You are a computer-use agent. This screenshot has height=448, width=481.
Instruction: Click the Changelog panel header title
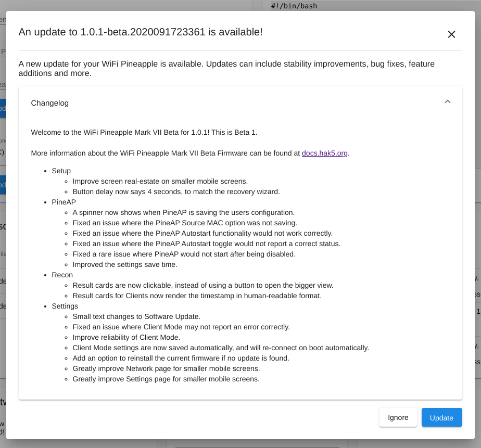(x=49, y=103)
